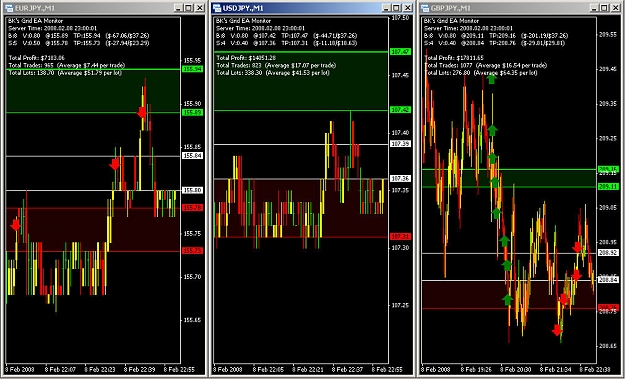The image size is (625, 379).
Task: Close the USDJPY chart window
Action: [x=407, y=8]
